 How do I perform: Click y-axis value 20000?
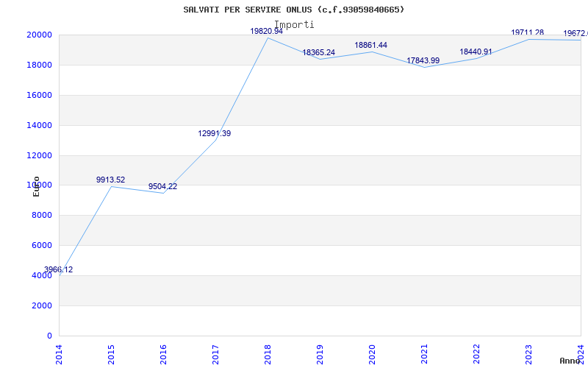coord(39,35)
